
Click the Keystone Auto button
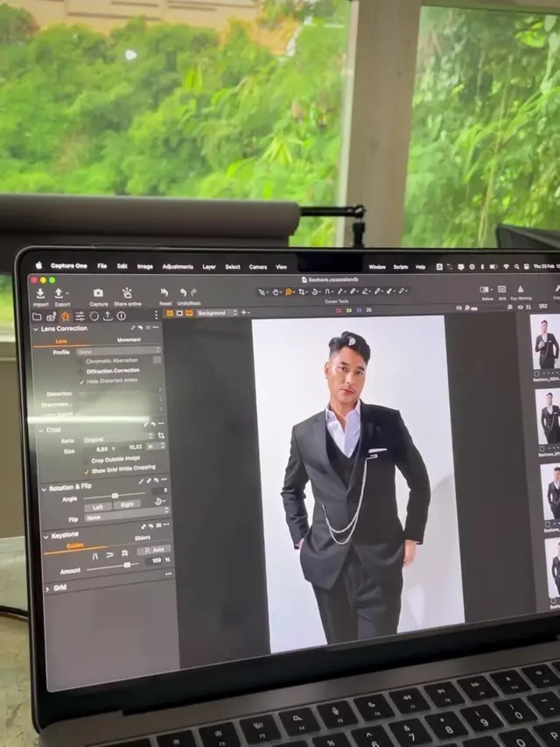pyautogui.click(x=154, y=550)
